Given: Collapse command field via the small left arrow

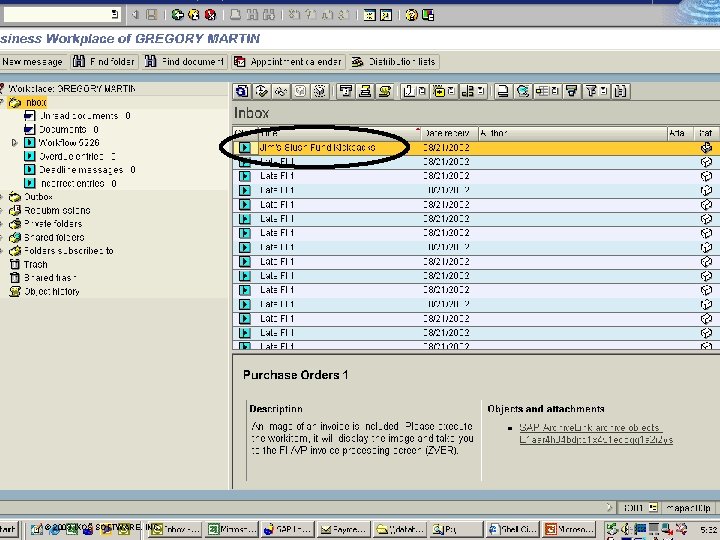Looking at the screenshot, I should (135, 15).
